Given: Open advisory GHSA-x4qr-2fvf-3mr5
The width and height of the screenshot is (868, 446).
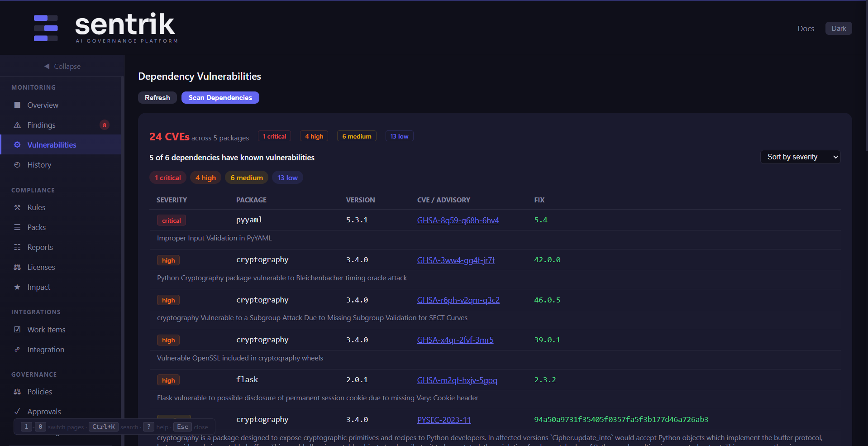Looking at the screenshot, I should click(455, 340).
